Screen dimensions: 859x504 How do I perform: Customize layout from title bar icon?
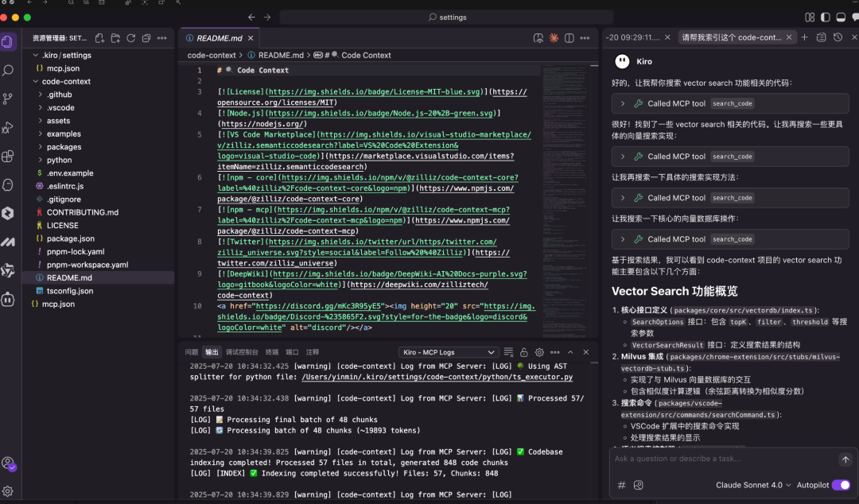coord(810,17)
